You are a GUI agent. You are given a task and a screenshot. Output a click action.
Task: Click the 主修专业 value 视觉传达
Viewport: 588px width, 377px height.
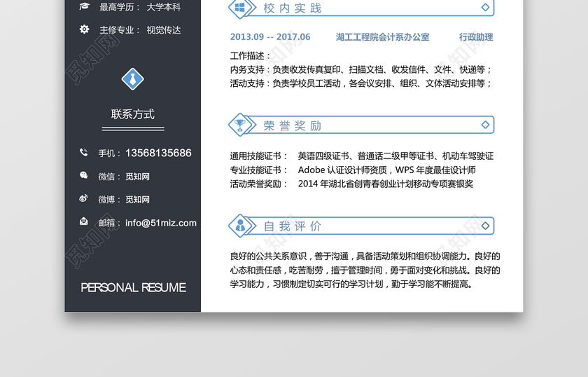point(164,30)
